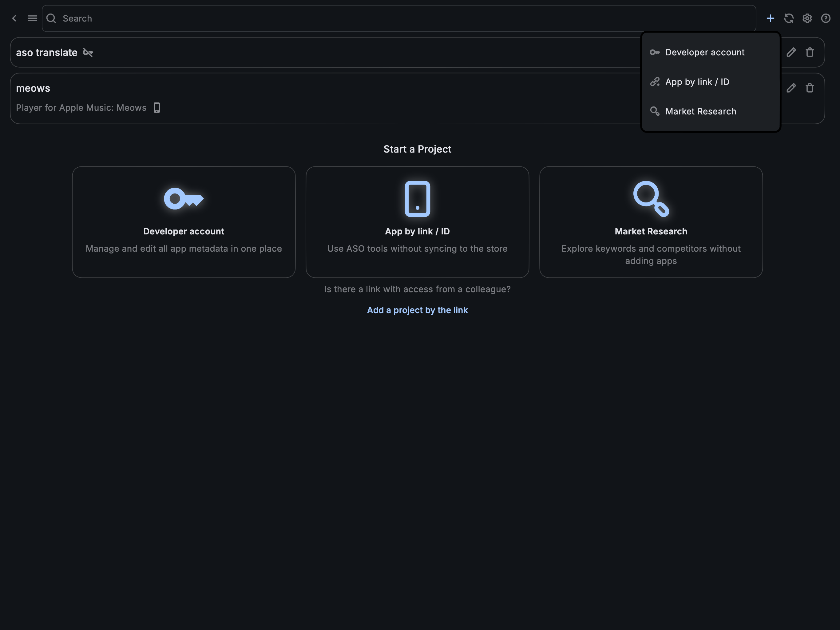Click into the Search field
Viewport: 840px width, 630px height.
380,18
